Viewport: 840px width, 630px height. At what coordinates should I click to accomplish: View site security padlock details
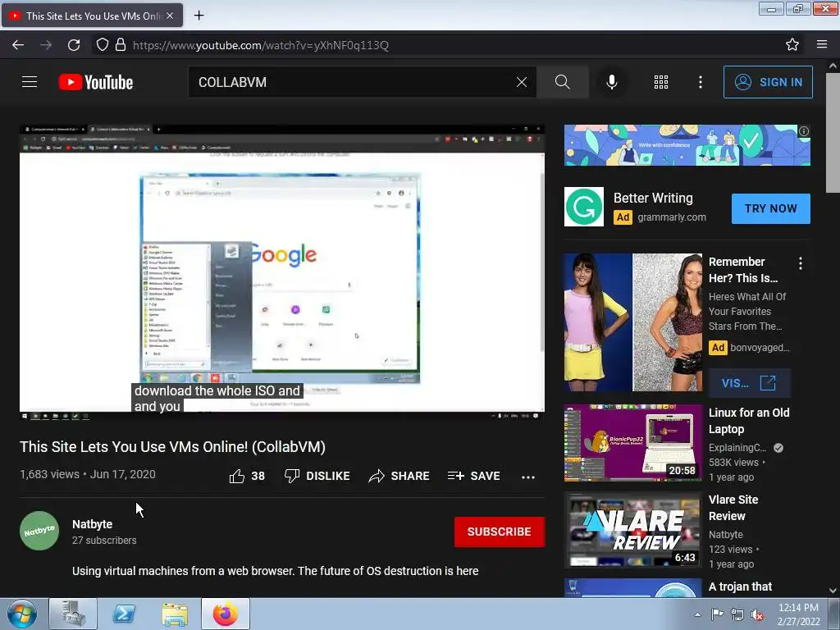pyautogui.click(x=121, y=45)
